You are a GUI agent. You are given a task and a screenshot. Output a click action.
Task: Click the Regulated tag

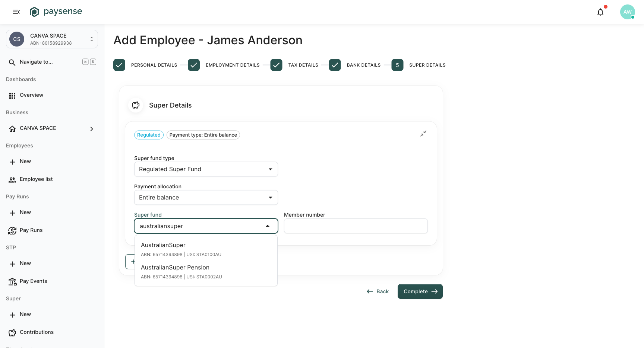coord(149,135)
